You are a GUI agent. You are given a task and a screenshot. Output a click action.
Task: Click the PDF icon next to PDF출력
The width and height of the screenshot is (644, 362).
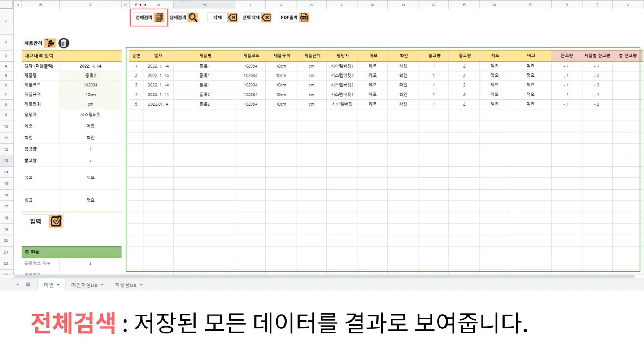[304, 18]
